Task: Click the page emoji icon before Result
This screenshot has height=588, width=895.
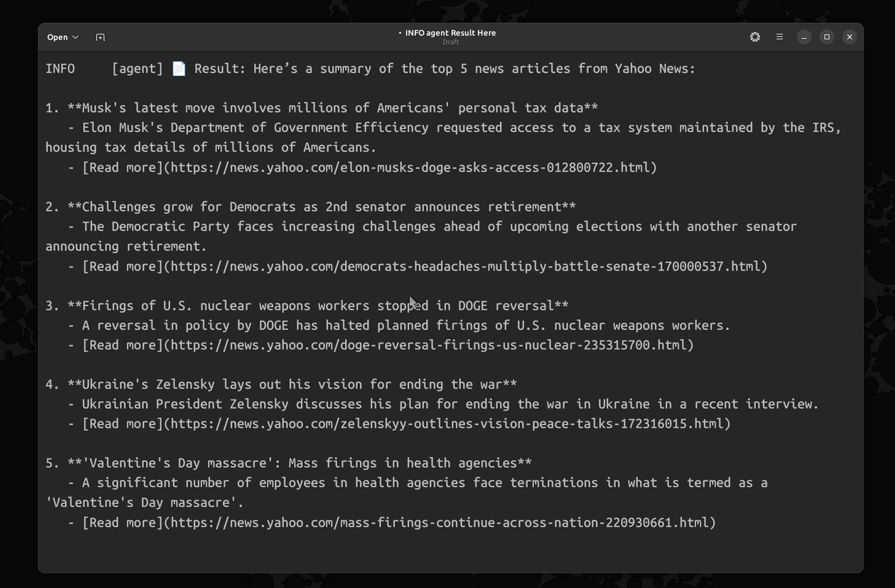Action: (179, 69)
